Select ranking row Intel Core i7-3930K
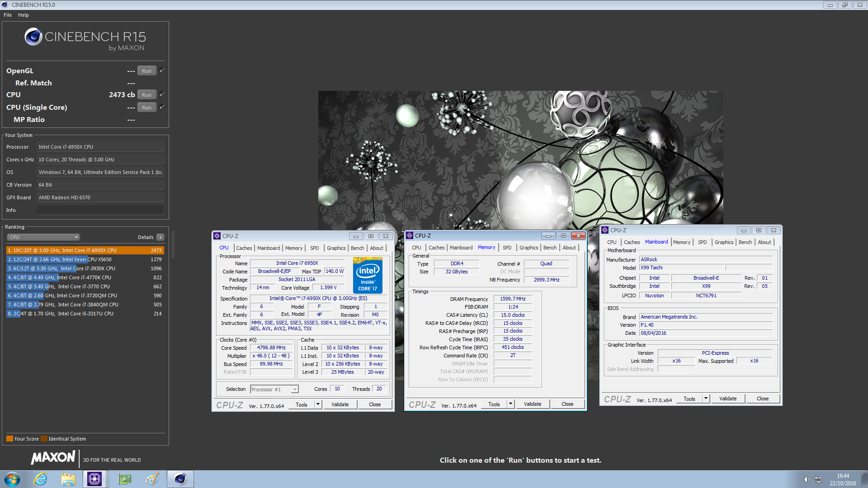The height and width of the screenshot is (488, 868). (x=85, y=268)
